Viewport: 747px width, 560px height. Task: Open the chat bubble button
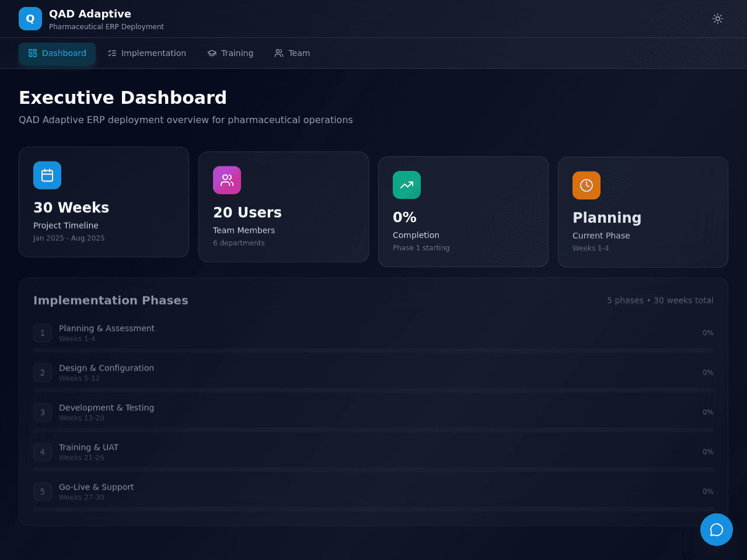click(717, 530)
